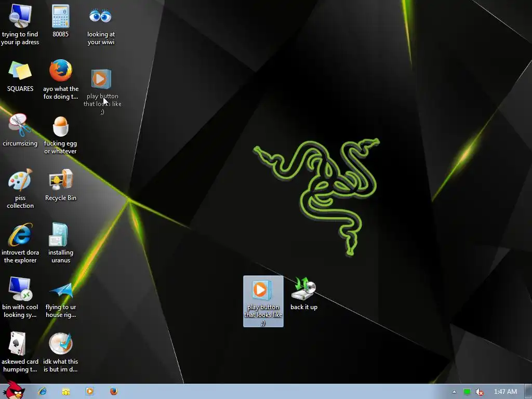
Task: Click the label text '80085'
Action: click(x=60, y=34)
